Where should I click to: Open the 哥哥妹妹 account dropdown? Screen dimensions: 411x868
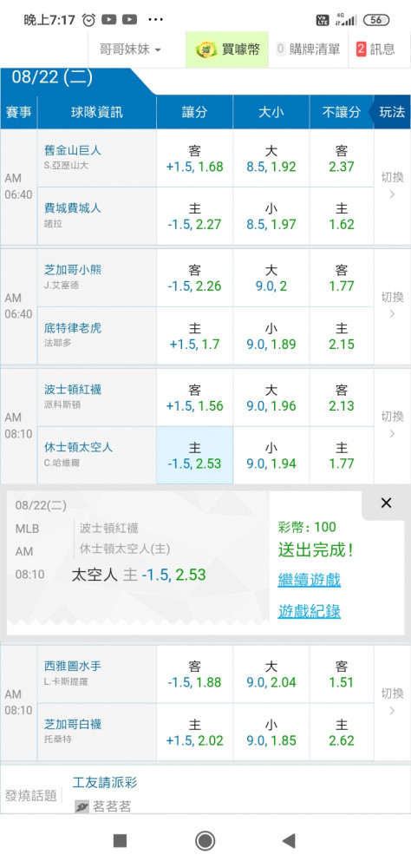(x=130, y=49)
